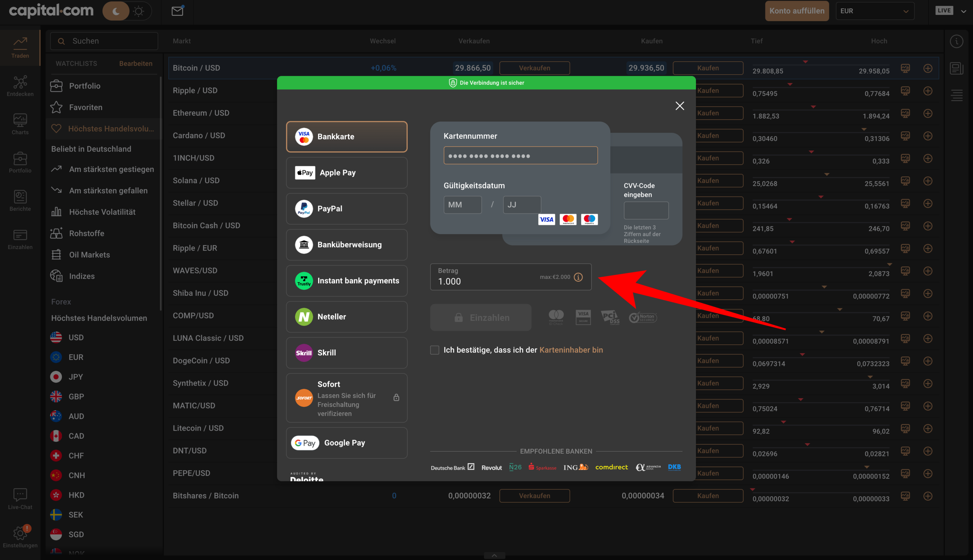Click the Betrag amount field
The image size is (973, 560).
[x=511, y=277]
